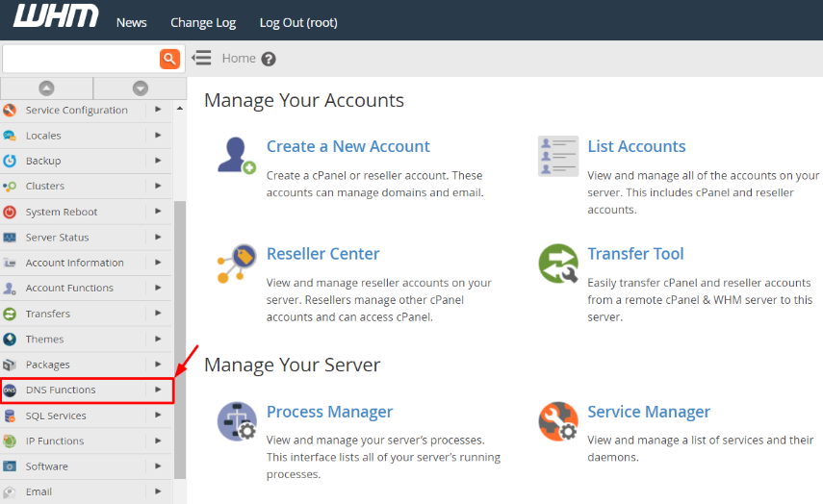This screenshot has width=823, height=504.
Task: Click the Process Manager icon
Action: coord(237,421)
